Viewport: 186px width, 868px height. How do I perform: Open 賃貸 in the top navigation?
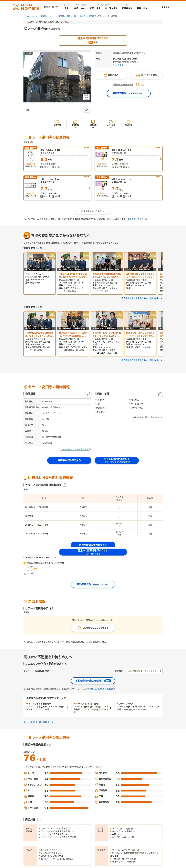click(x=66, y=8)
